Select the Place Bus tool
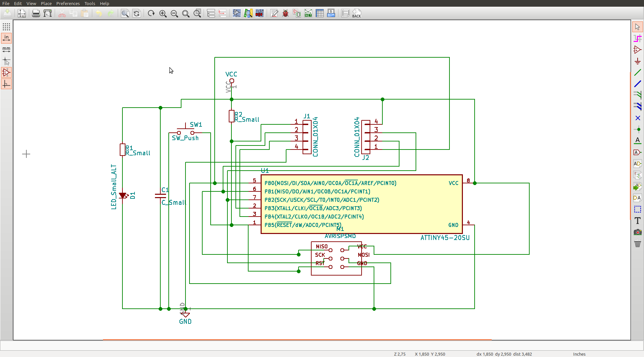The height and width of the screenshot is (357, 644). click(638, 84)
